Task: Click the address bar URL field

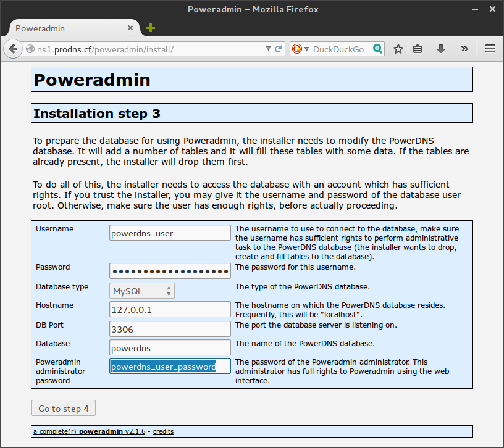Action: [151, 49]
